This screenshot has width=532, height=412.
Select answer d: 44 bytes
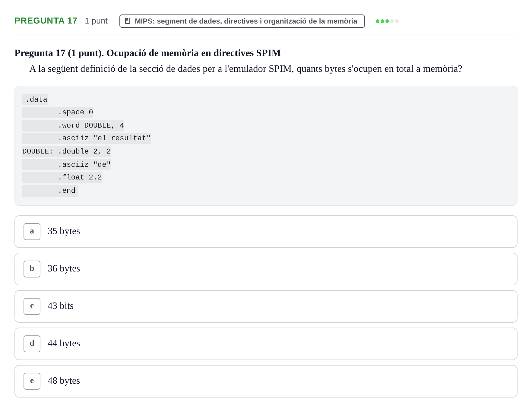pyautogui.click(x=266, y=344)
